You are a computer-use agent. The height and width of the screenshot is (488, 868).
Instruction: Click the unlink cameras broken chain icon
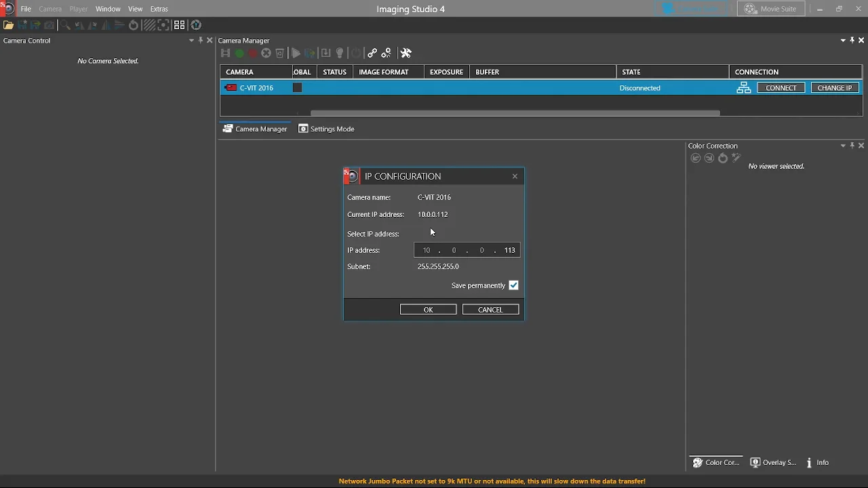pos(387,53)
